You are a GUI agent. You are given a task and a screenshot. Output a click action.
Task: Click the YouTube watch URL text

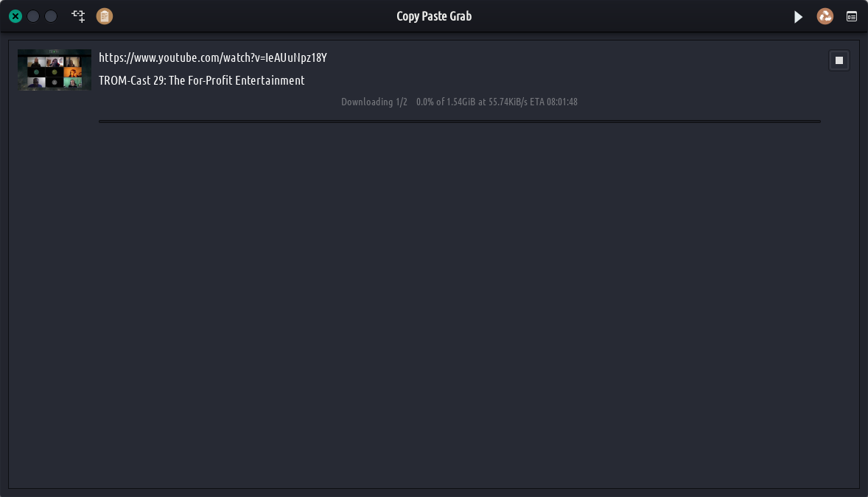(x=212, y=57)
